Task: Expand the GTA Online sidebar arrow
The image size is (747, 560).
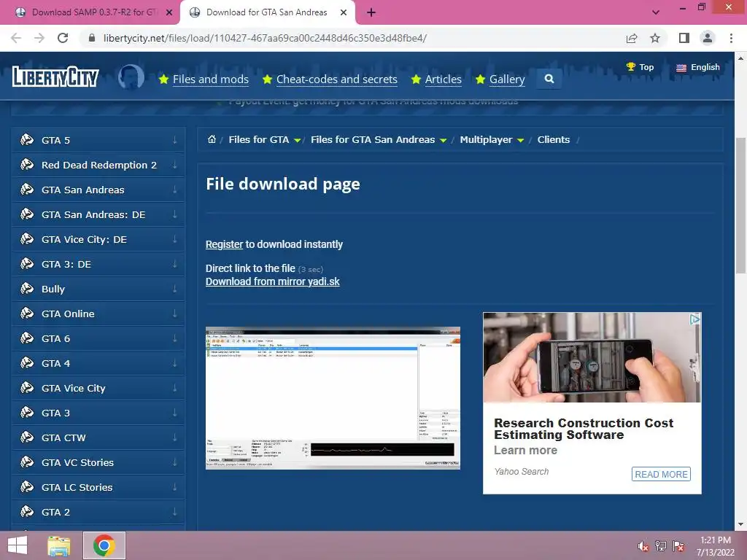Action: [x=175, y=314]
